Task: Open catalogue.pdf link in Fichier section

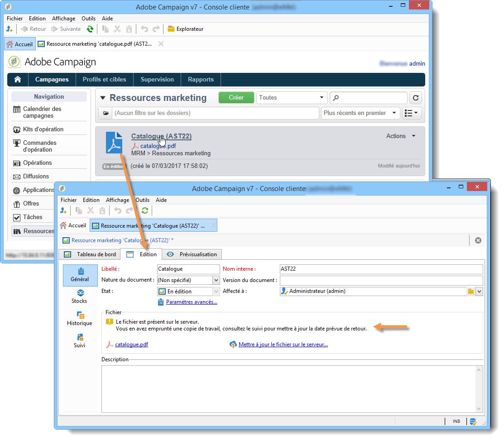Action: click(x=131, y=344)
